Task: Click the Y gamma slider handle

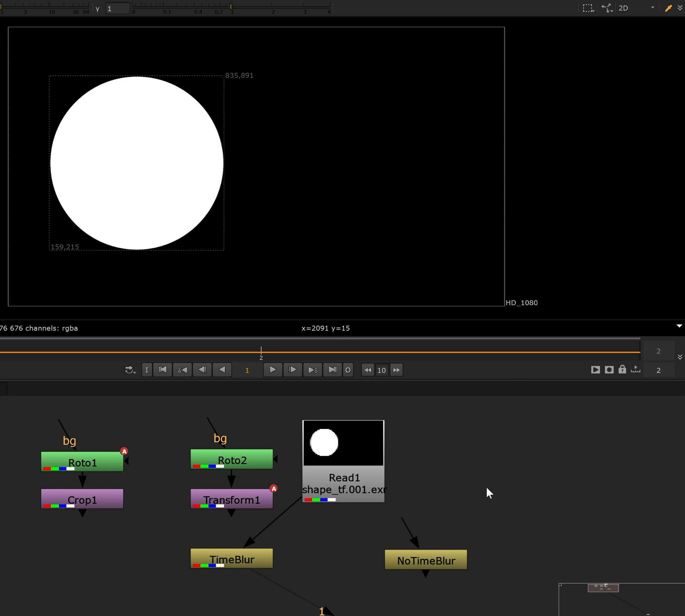Action: coord(231,6)
